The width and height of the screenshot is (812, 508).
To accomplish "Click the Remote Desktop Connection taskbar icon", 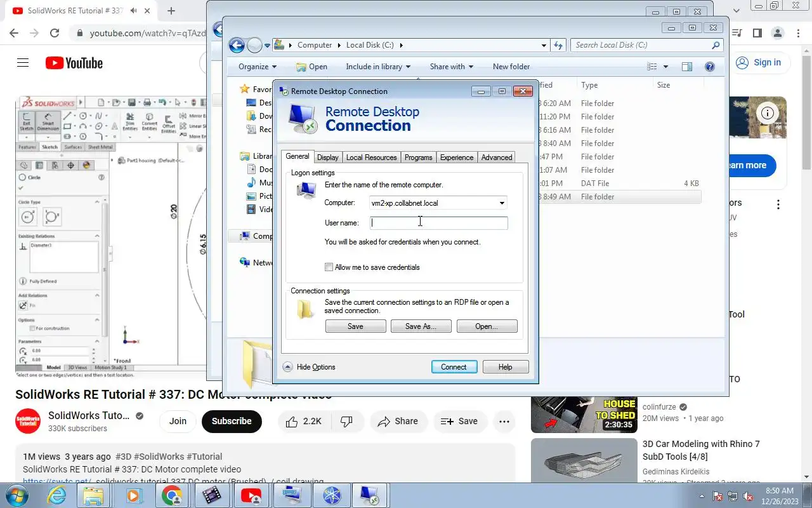I will click(x=369, y=495).
